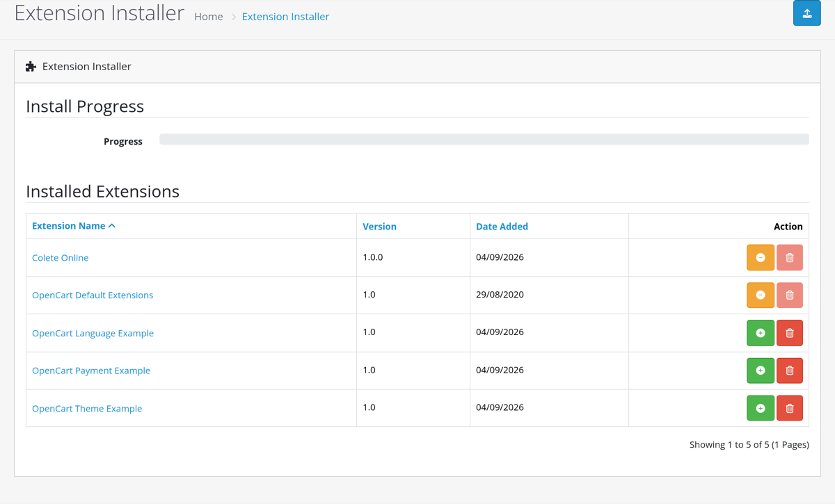This screenshot has height=504, width=835.
Task: Sort table by Version column
Action: tap(379, 227)
